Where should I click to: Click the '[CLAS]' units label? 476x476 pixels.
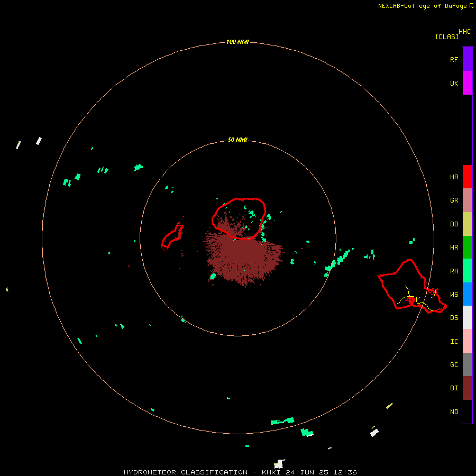tap(447, 37)
